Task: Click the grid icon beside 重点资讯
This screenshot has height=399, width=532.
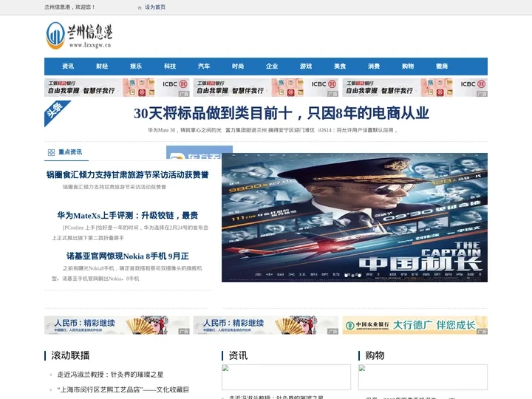Action: tap(51, 152)
